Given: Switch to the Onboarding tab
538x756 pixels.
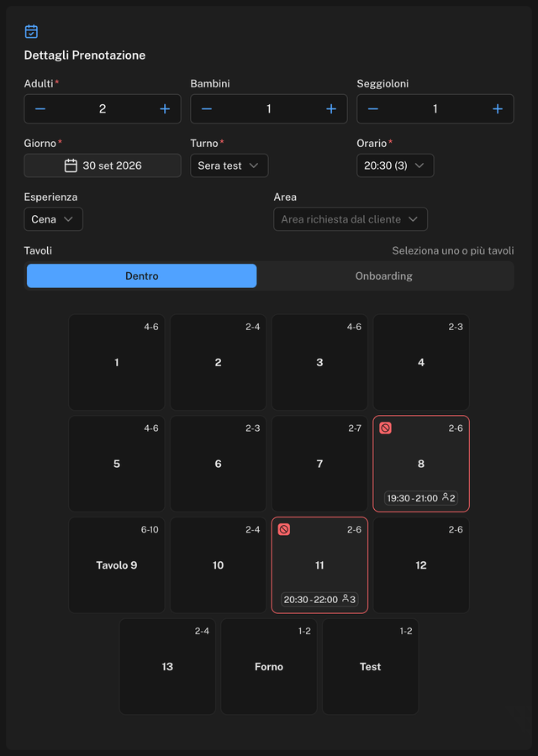Looking at the screenshot, I should point(384,276).
